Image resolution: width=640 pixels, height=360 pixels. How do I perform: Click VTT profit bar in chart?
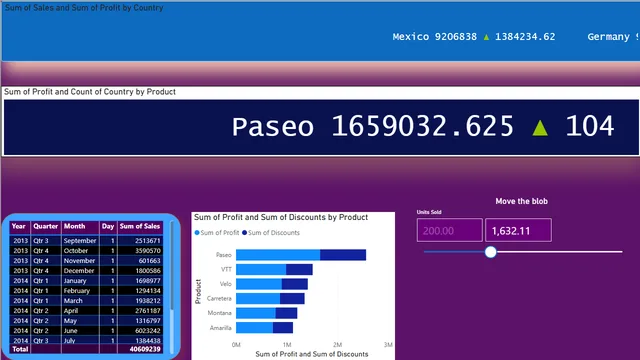coord(261,269)
